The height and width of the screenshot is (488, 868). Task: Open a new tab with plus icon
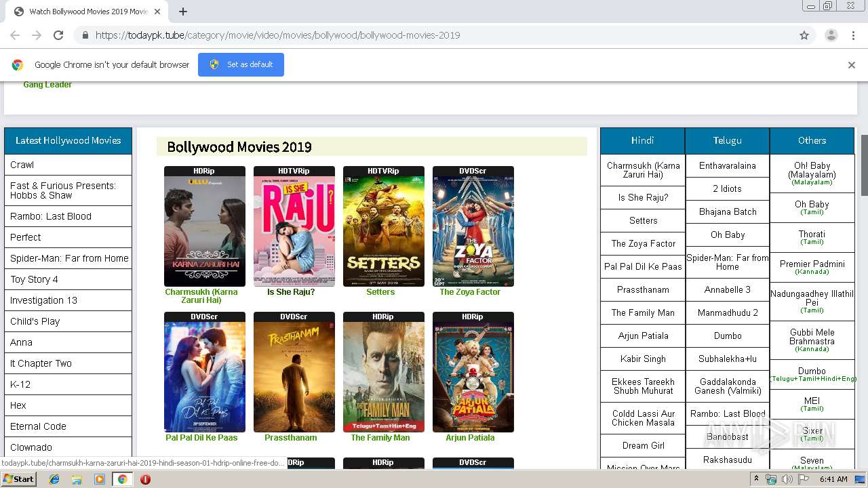(183, 12)
